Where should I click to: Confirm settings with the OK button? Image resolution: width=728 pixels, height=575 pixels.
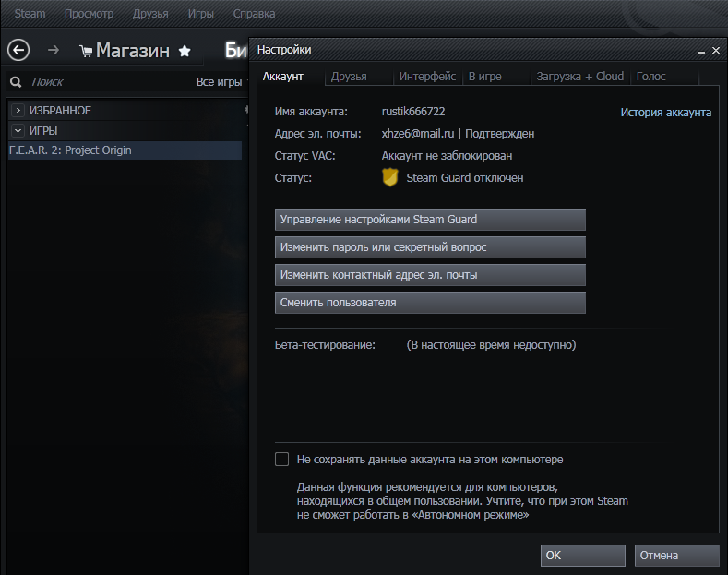[x=583, y=556]
